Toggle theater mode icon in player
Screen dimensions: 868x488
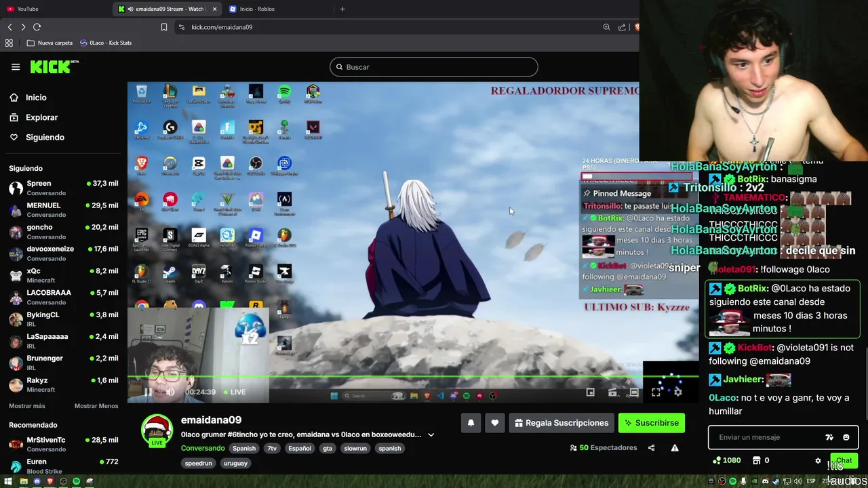(633, 392)
